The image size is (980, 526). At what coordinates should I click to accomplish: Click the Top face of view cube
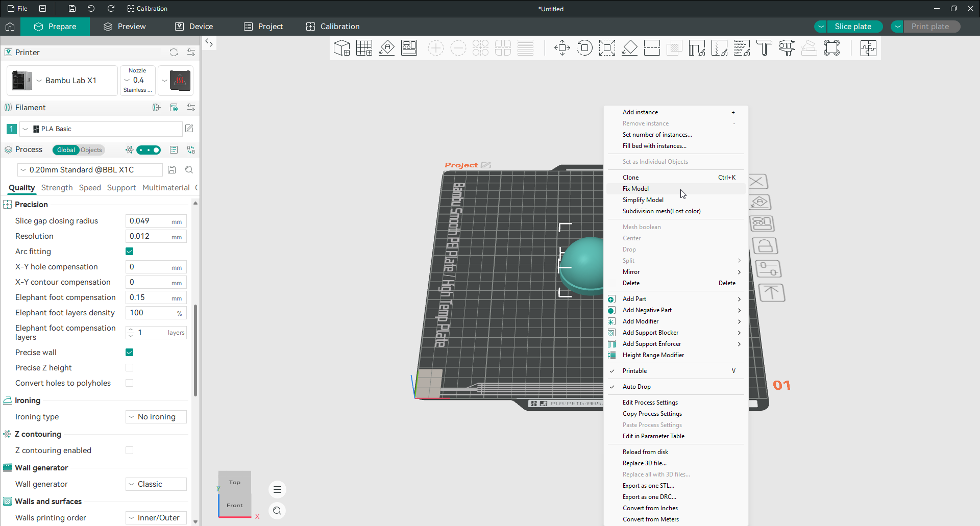coord(235,482)
